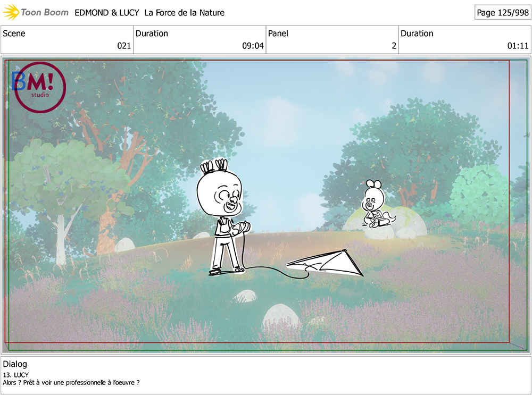The image size is (532, 395).
Task: Click the BM! studio logo
Action: (39, 87)
